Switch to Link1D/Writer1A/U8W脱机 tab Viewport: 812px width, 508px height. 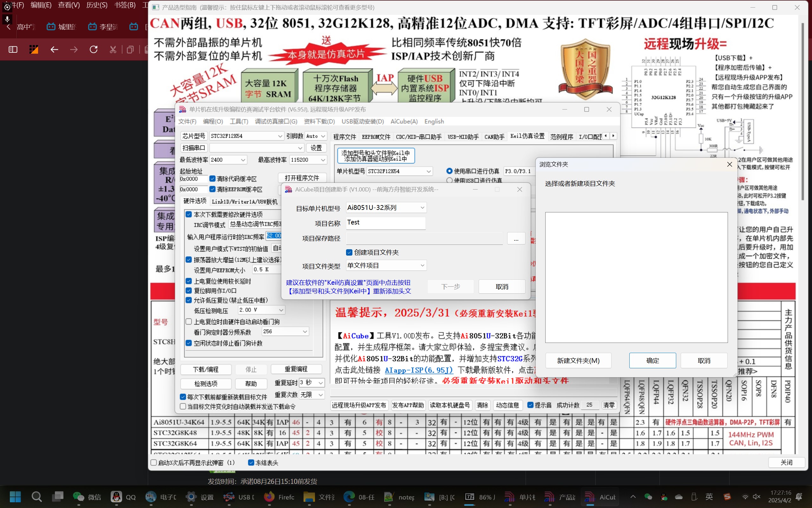pos(245,201)
